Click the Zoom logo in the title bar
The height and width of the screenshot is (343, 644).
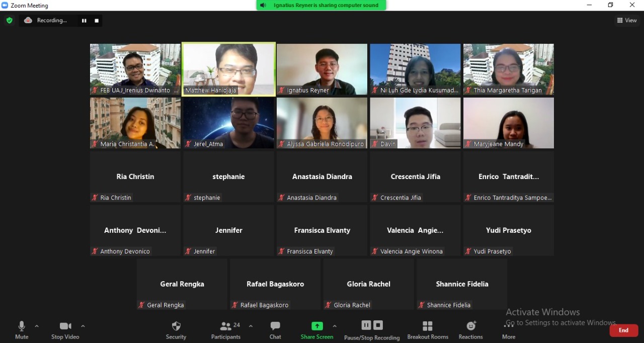(5, 5)
